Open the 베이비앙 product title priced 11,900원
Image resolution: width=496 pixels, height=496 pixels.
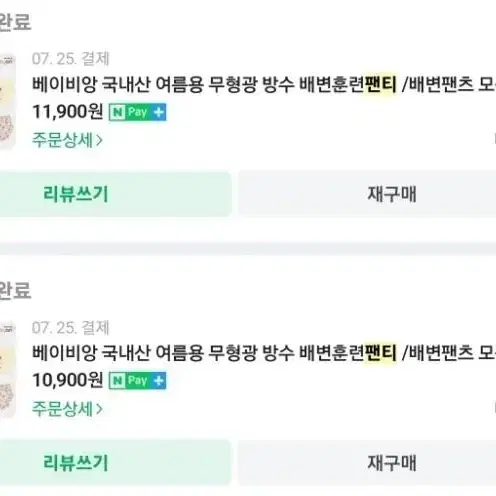pos(264,85)
